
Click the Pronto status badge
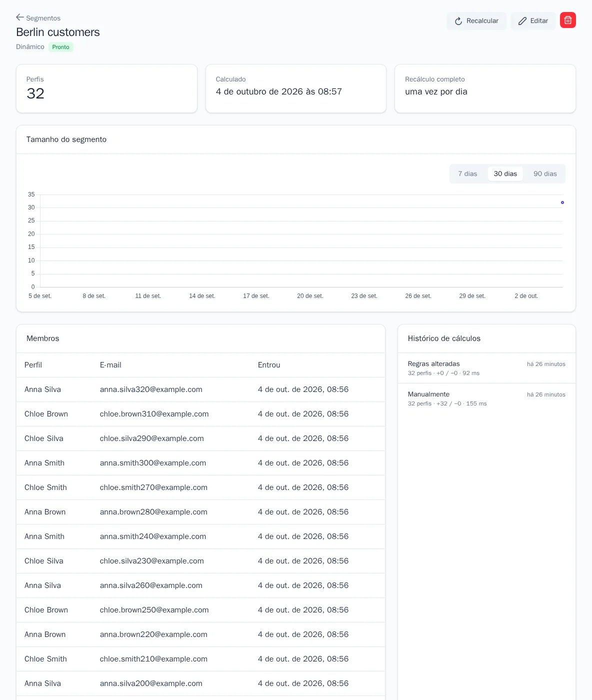point(60,47)
